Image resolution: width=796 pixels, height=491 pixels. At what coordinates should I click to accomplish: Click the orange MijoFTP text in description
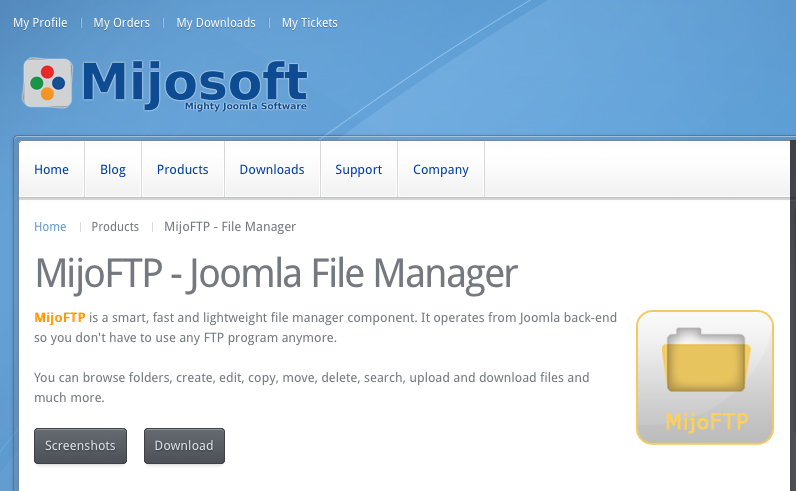point(59,318)
